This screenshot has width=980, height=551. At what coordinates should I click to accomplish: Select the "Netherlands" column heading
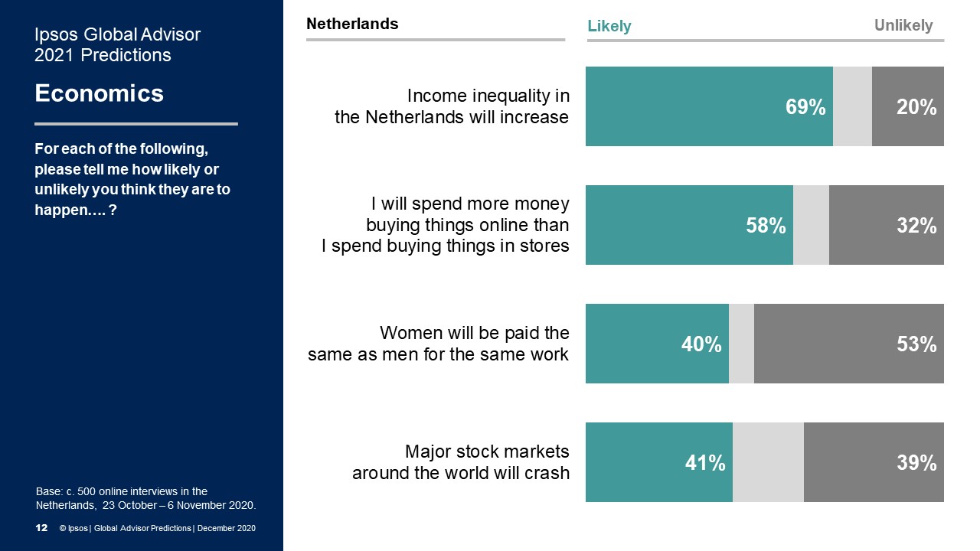[352, 24]
